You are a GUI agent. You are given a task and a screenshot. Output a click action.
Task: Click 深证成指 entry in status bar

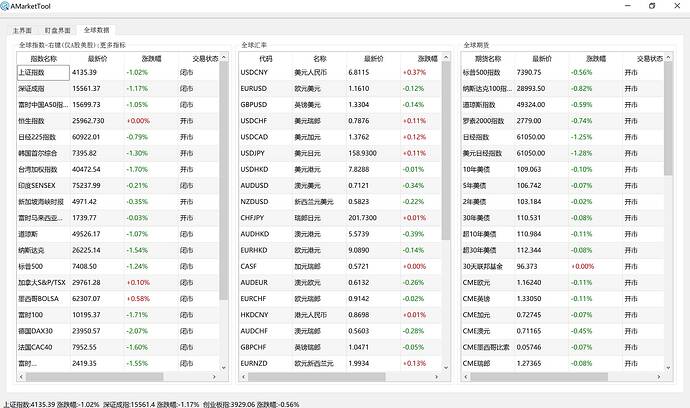[x=151, y=404]
